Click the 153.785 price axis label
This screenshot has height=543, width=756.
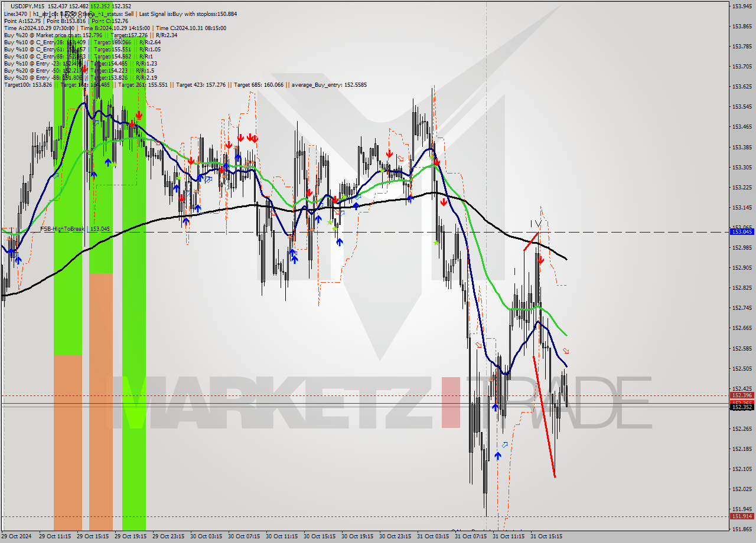(x=742, y=46)
